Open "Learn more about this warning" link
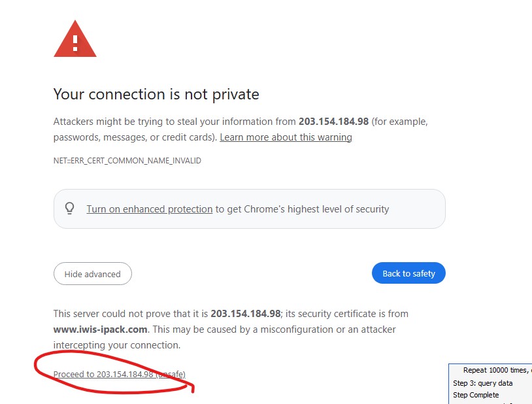The image size is (532, 404). pos(286,137)
